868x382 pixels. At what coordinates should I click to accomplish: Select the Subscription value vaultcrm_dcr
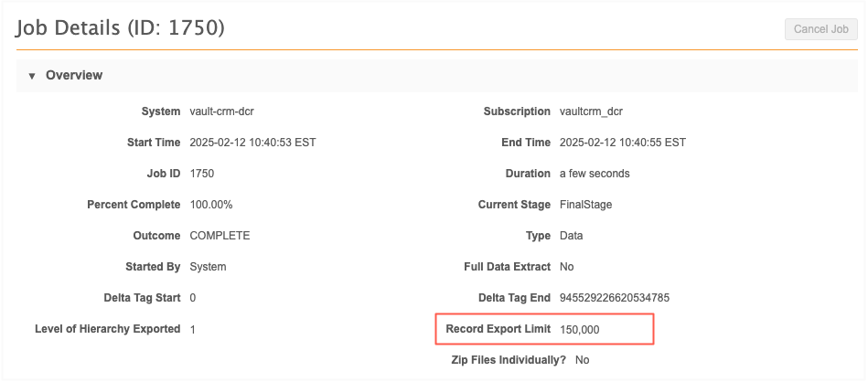pos(591,111)
